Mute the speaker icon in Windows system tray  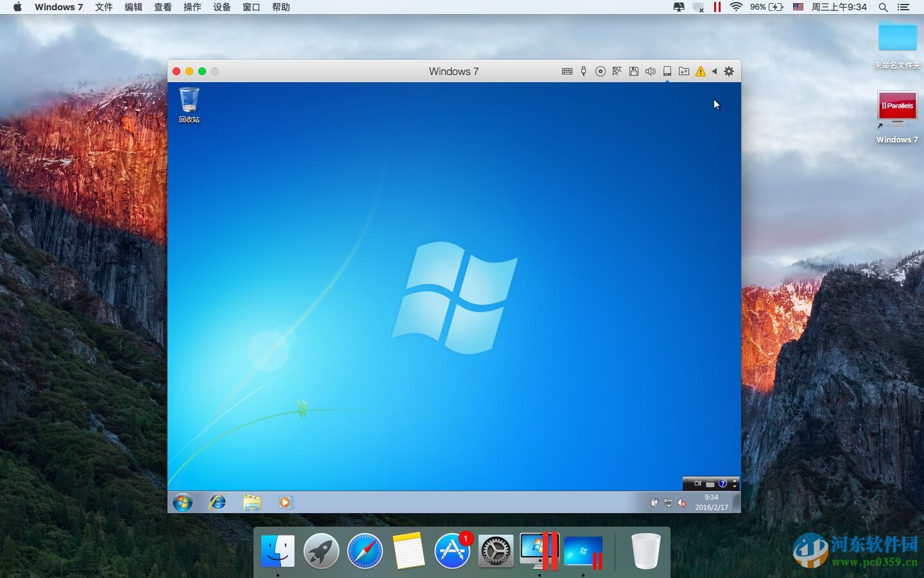[x=681, y=503]
